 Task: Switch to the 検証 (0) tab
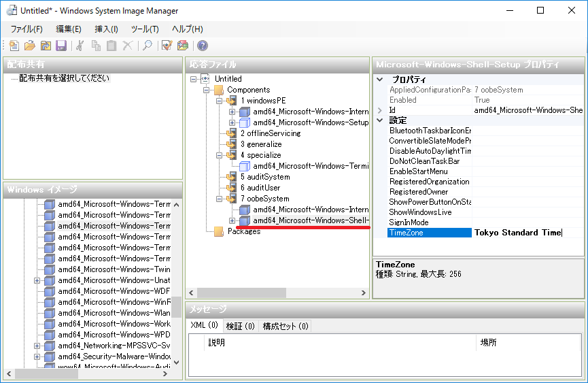tap(241, 327)
